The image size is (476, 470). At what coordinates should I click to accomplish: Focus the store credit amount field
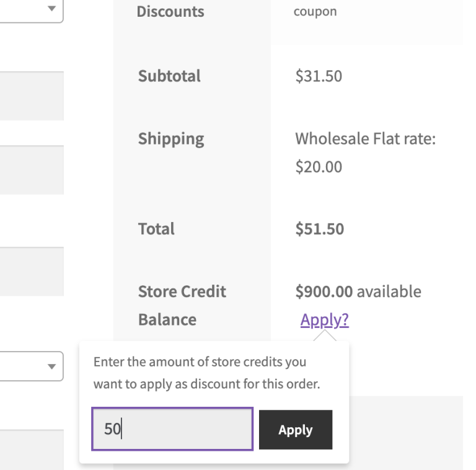click(172, 428)
